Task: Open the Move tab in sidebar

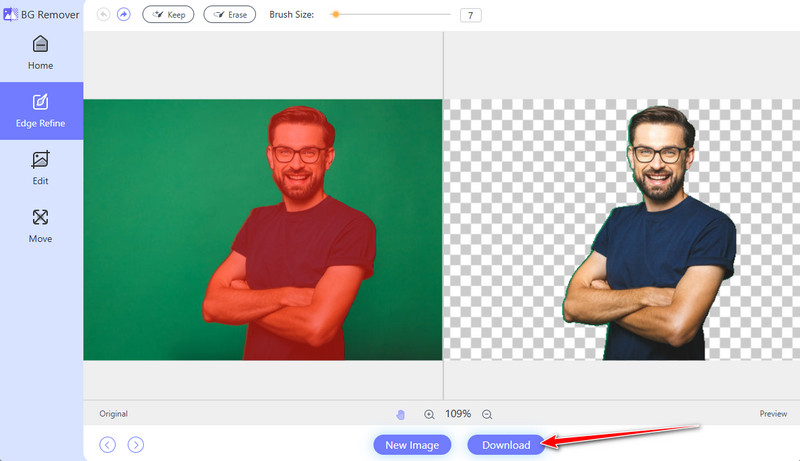Action: pyautogui.click(x=41, y=226)
